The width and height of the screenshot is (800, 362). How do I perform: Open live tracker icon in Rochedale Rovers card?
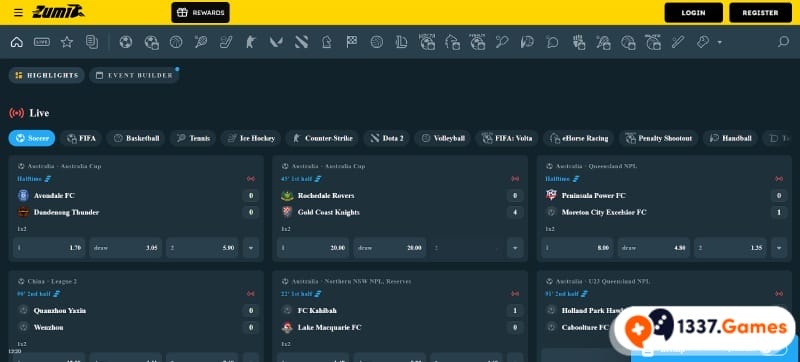(x=515, y=179)
